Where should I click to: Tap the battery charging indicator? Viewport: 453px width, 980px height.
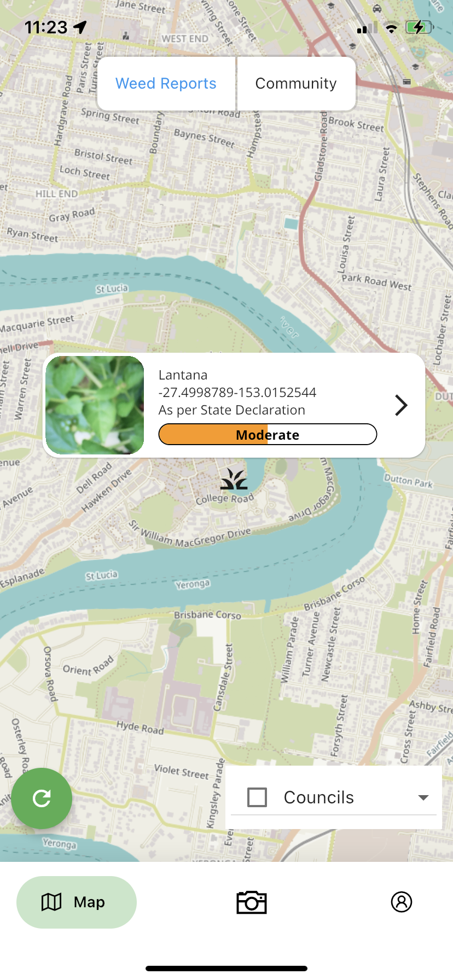click(419, 27)
